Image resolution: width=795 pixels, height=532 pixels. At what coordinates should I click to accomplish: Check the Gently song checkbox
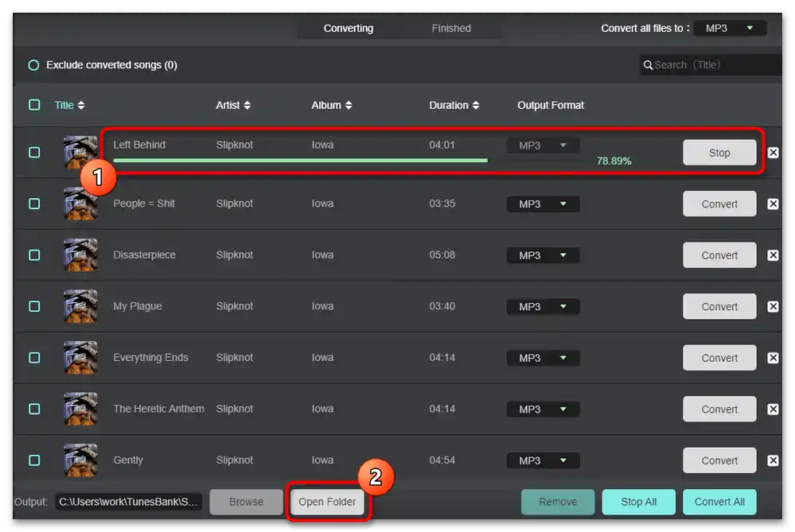[x=34, y=460]
